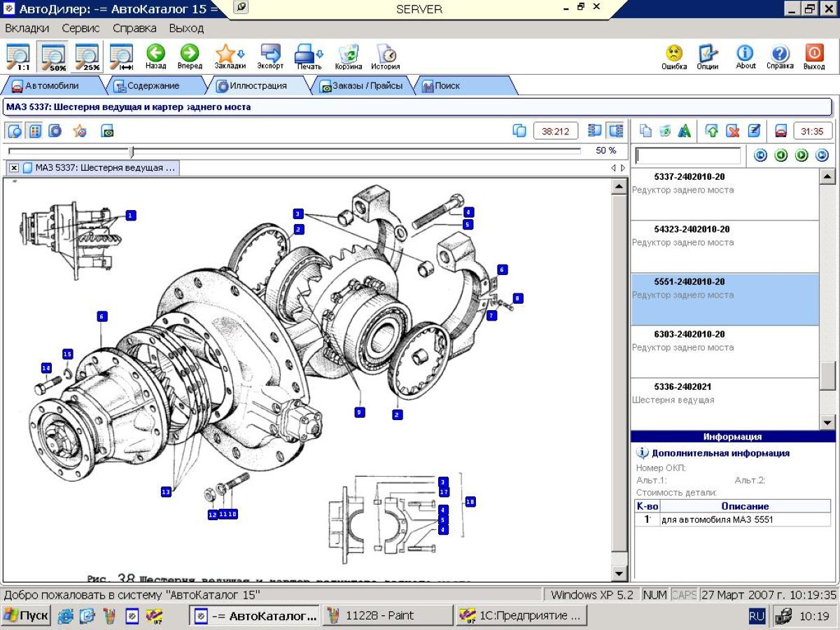
Task: Click the blue edit note icon
Action: [x=754, y=131]
